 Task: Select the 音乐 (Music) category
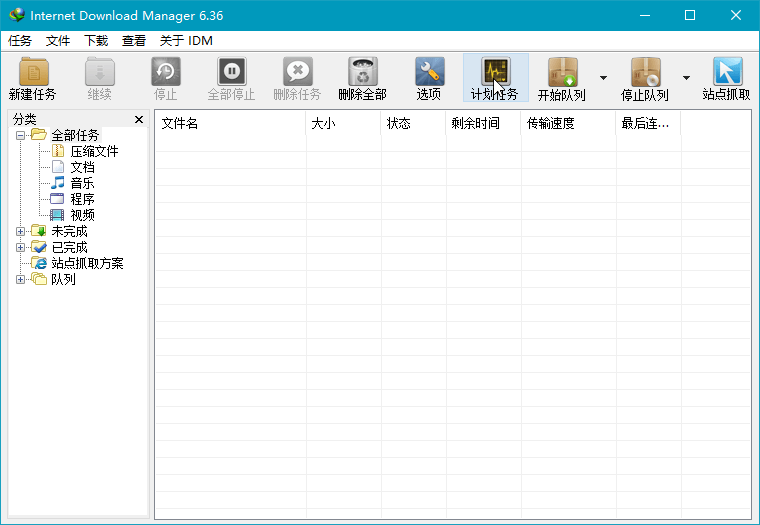click(82, 183)
